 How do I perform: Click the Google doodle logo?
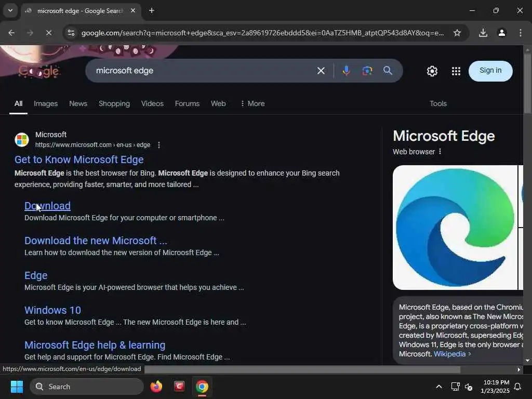pos(39,71)
